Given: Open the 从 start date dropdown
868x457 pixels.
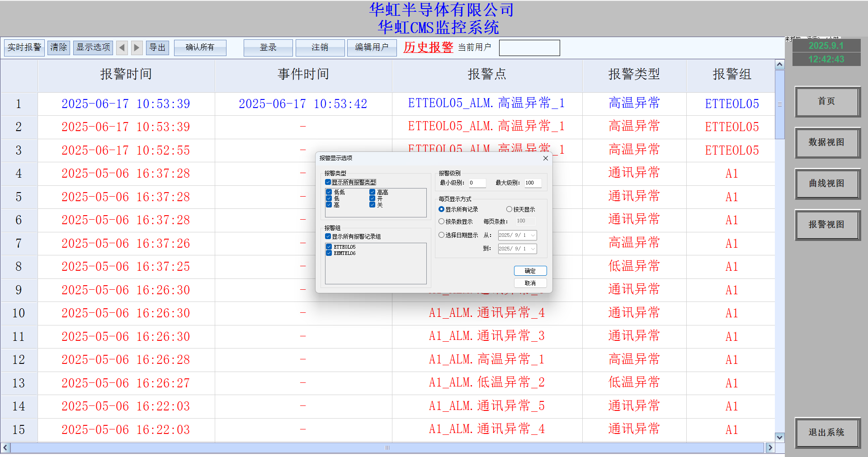Looking at the screenshot, I should [x=533, y=235].
